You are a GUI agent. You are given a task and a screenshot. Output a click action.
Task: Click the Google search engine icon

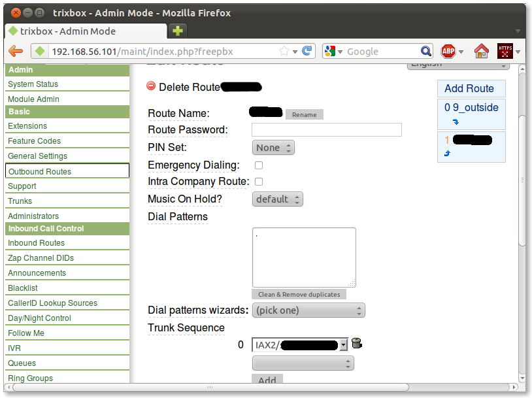click(330, 51)
